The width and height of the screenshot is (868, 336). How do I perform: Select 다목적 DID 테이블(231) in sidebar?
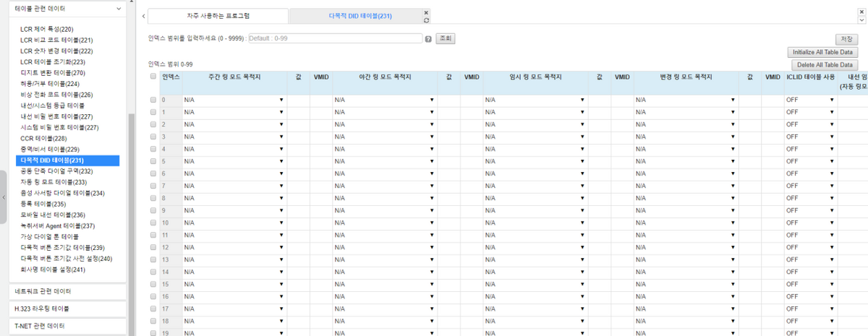67,160
